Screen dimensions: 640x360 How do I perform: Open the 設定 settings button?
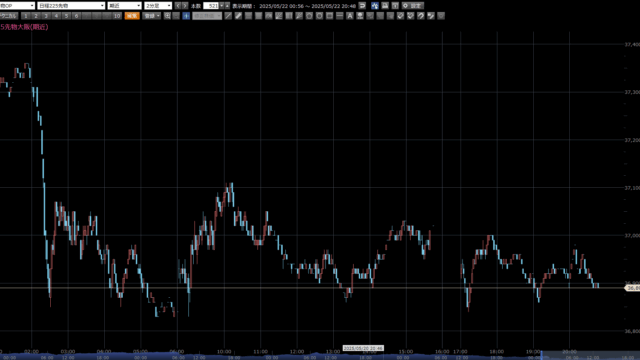(412, 6)
